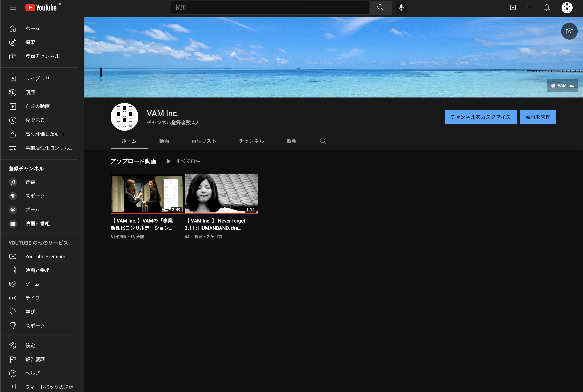Click チャンネルをカスタマイズ button
This screenshot has height=392, width=583.
click(481, 117)
